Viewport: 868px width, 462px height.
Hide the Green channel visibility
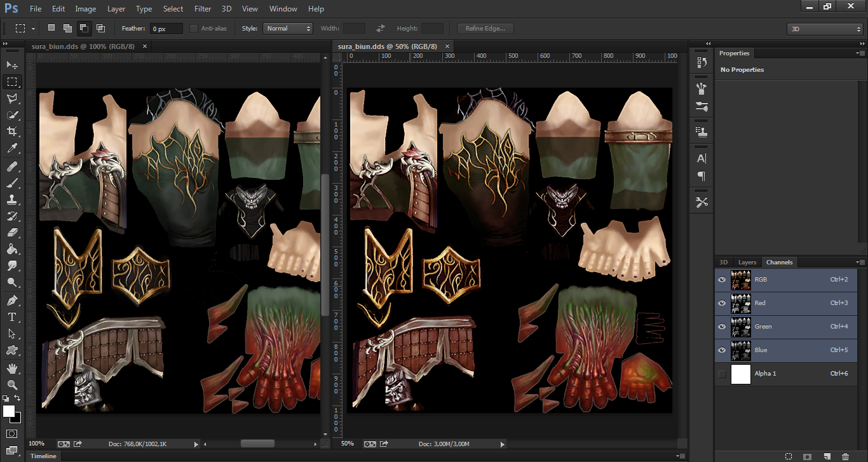click(x=722, y=327)
